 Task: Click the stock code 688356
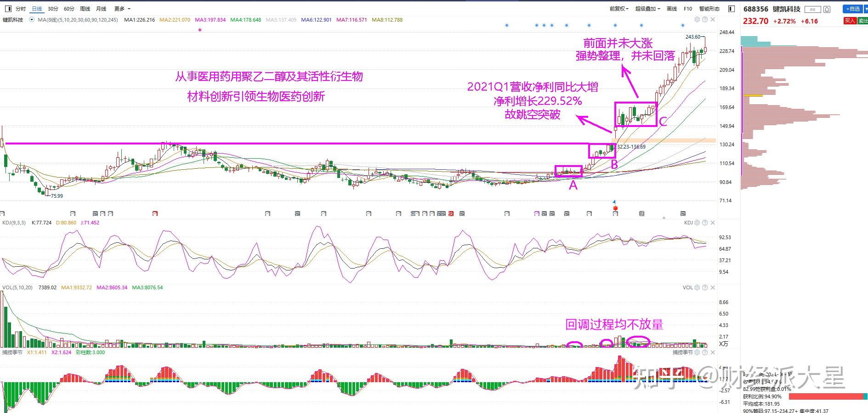[756, 9]
